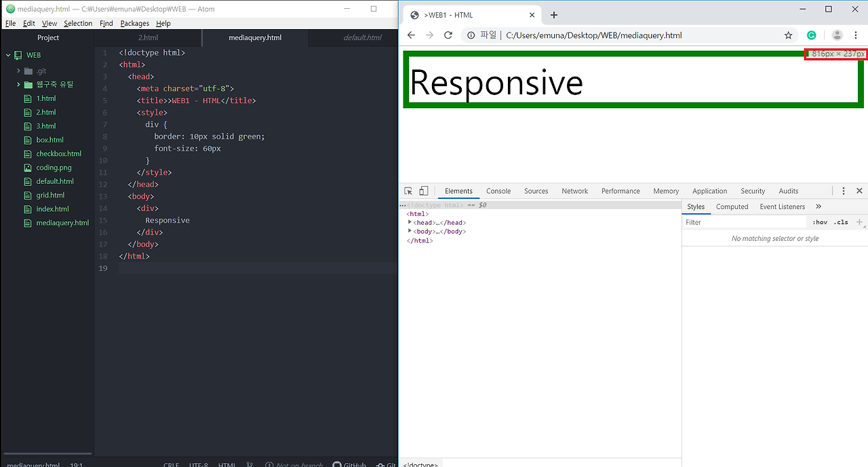Open the Chrome profile avatar
This screenshot has width=868, height=467.
coord(837,35)
